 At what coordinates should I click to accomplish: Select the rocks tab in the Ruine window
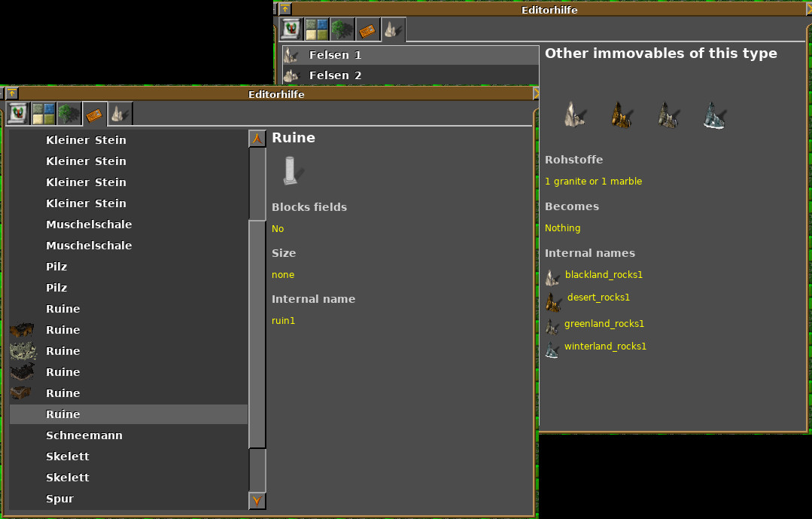[120, 114]
